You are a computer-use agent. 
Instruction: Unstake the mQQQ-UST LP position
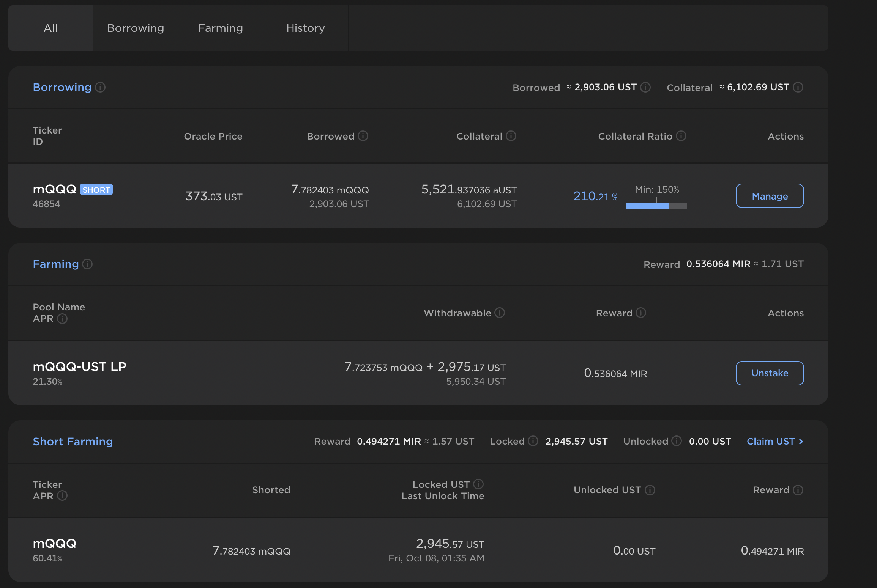coord(770,373)
